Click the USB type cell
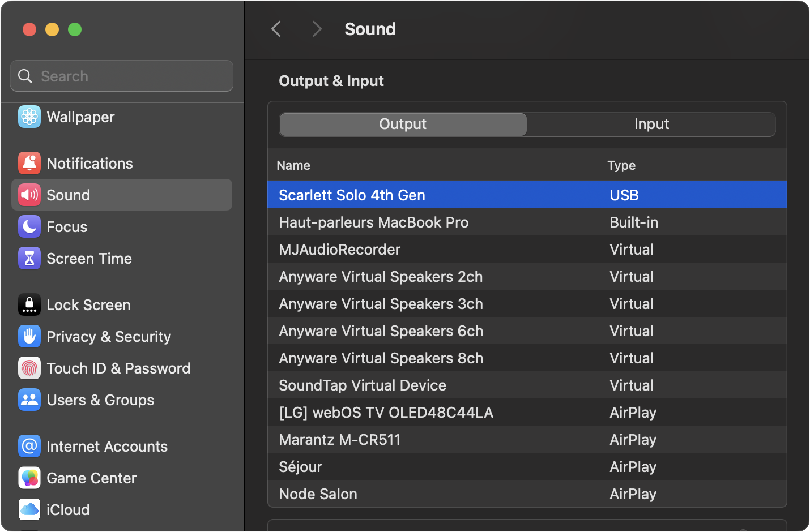The height and width of the screenshot is (532, 810). (624, 195)
